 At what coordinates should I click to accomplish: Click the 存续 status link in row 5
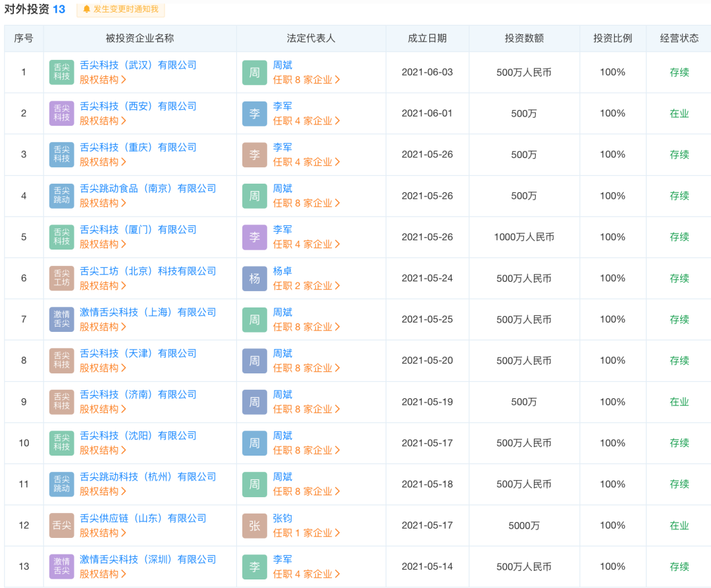(x=679, y=237)
